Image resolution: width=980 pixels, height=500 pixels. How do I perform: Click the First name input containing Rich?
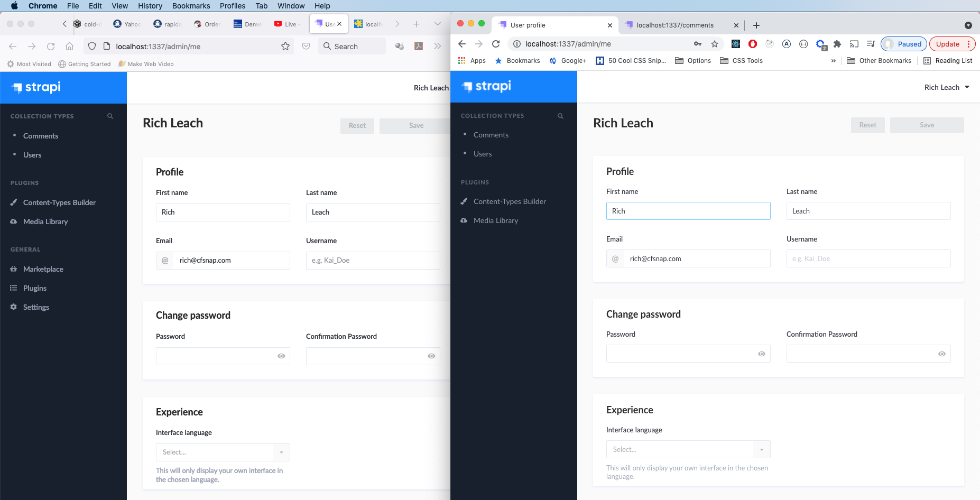pos(688,210)
